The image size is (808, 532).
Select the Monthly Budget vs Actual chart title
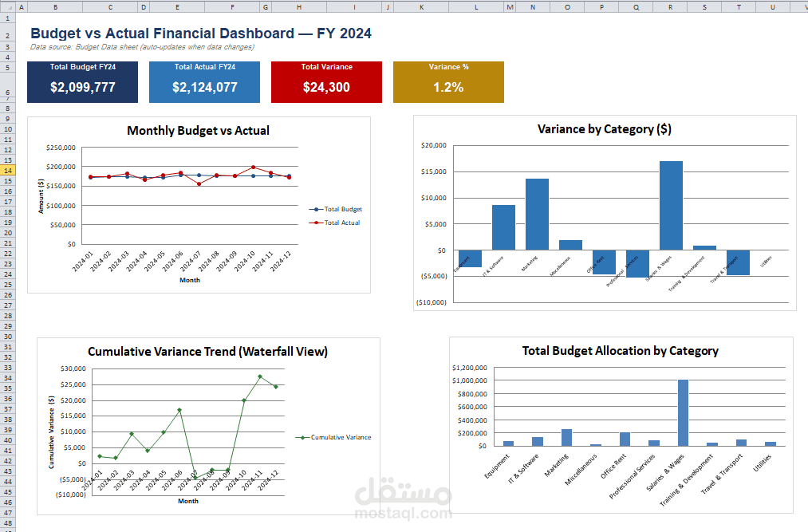[199, 131]
